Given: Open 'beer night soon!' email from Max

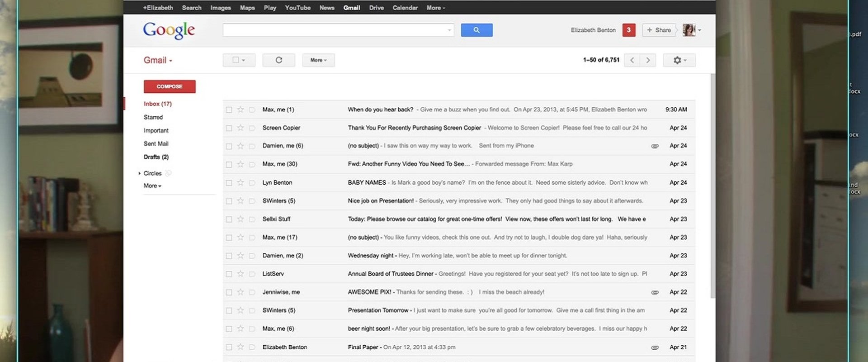Looking at the screenshot, I should tap(459, 329).
